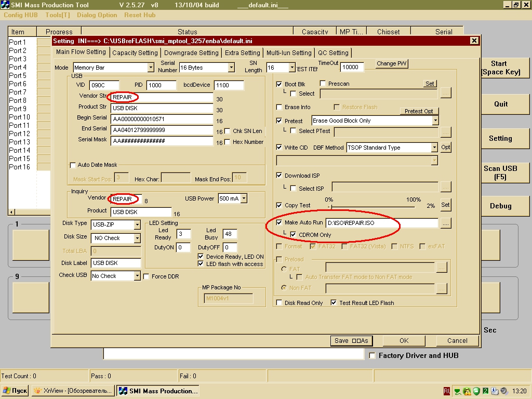Open Disk Size NO Check dropdown
The width and height of the screenshot is (532, 399).
(137, 238)
